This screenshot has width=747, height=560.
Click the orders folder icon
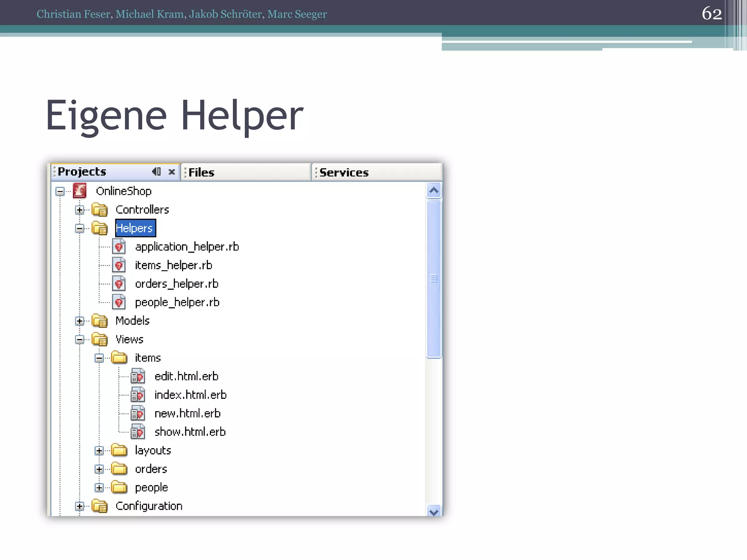(119, 469)
